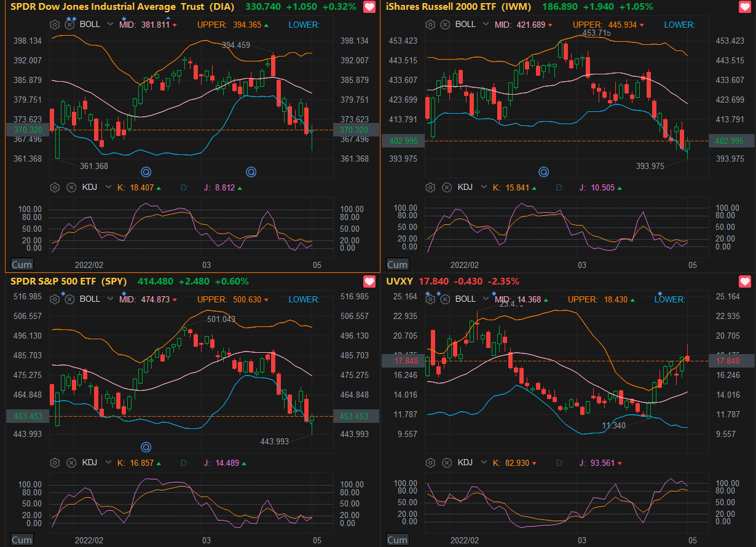Click DIA current price tag 370.320 left
The height and width of the screenshot is (547, 756).
[28, 130]
